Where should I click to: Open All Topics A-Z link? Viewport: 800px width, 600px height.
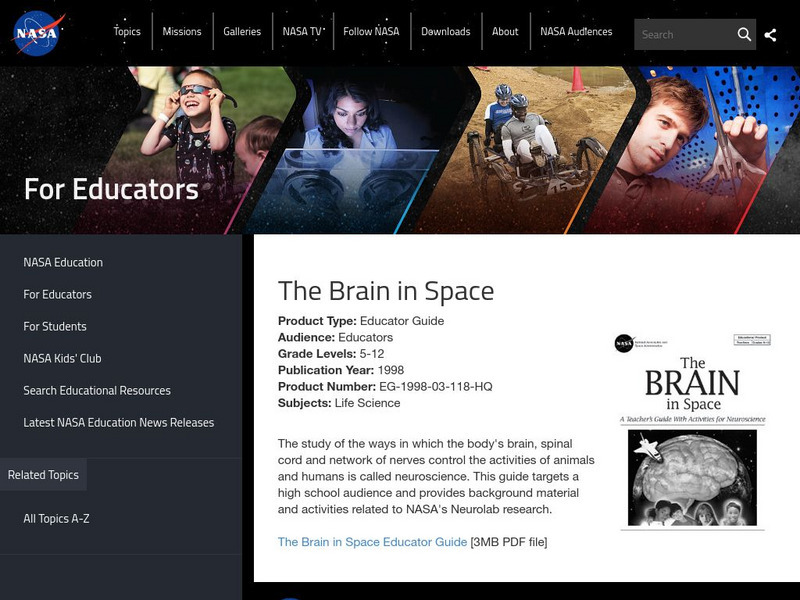[x=57, y=519]
